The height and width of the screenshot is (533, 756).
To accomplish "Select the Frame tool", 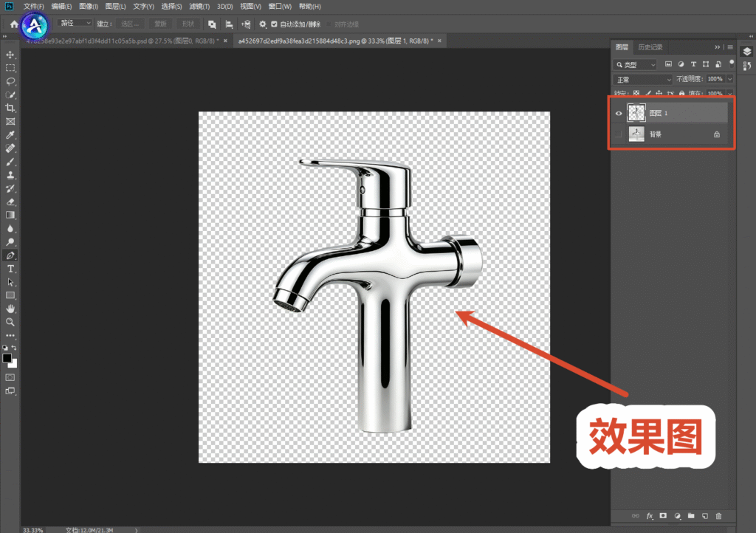I will (x=10, y=122).
